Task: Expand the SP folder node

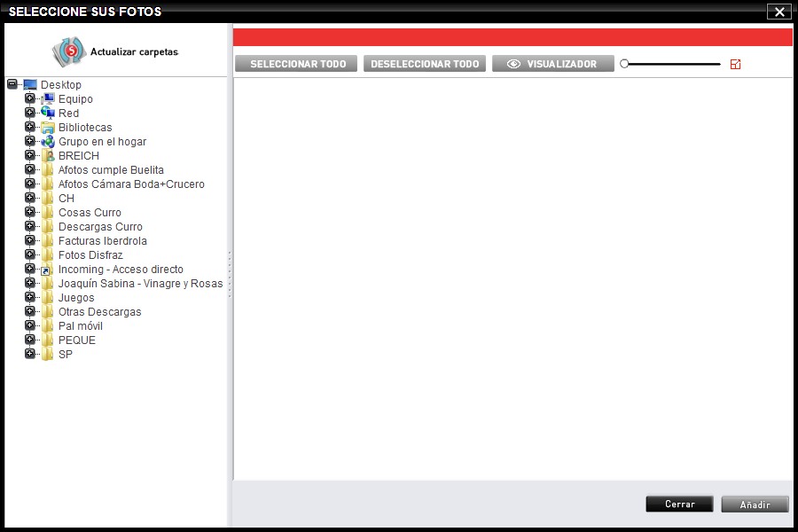Action: coord(30,354)
